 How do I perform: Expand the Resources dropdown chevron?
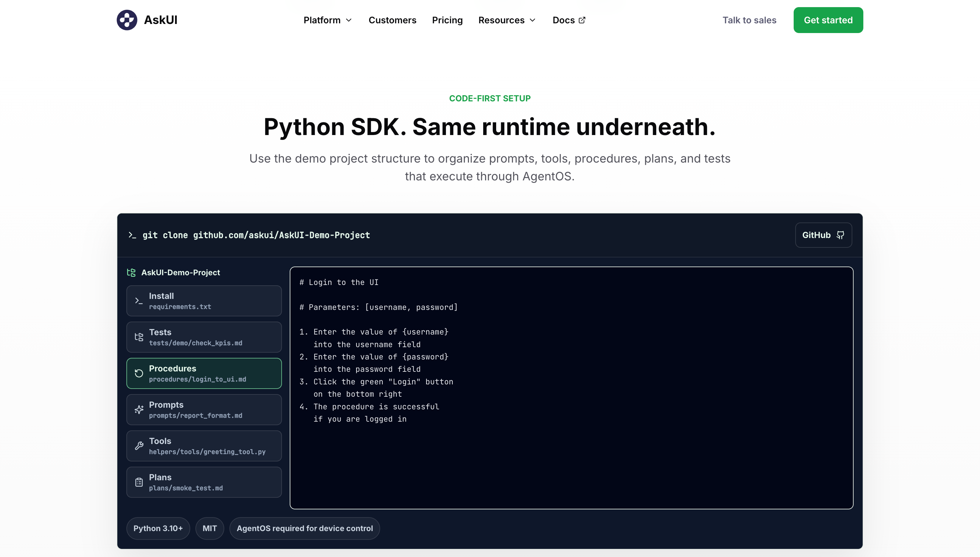tap(532, 20)
